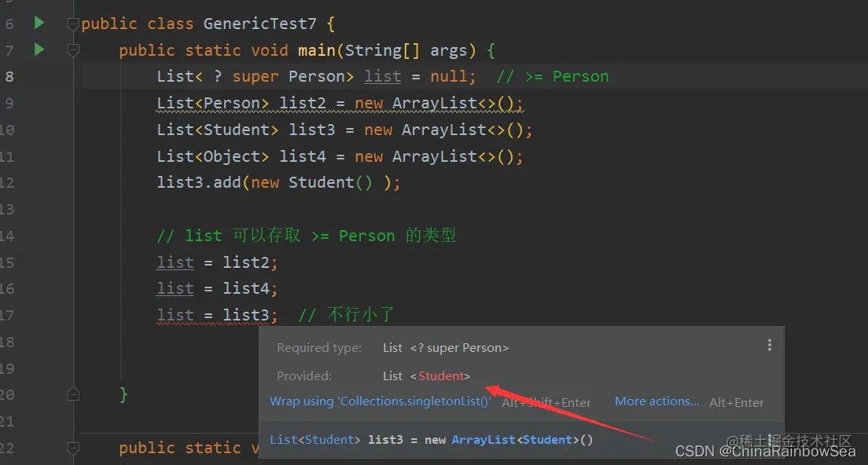Place cursor on line number 8

[x=9, y=76]
